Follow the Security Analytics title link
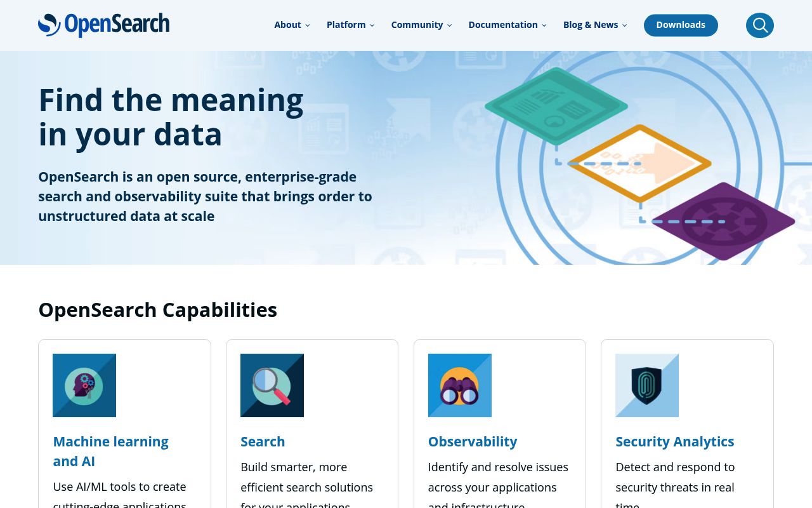812x508 pixels. point(675,441)
